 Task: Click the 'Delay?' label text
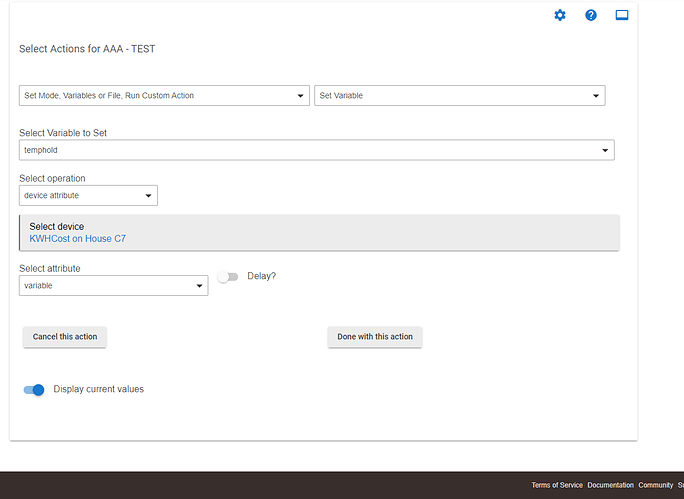click(262, 276)
